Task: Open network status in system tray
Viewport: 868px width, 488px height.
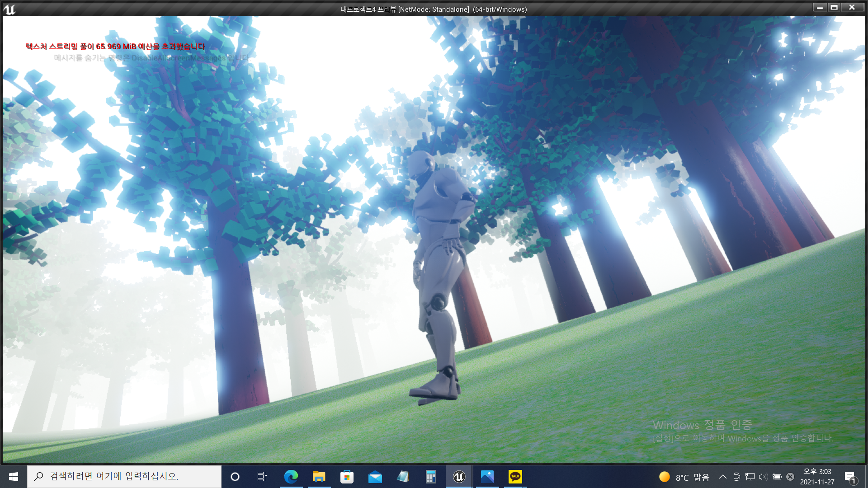Action: point(750,477)
